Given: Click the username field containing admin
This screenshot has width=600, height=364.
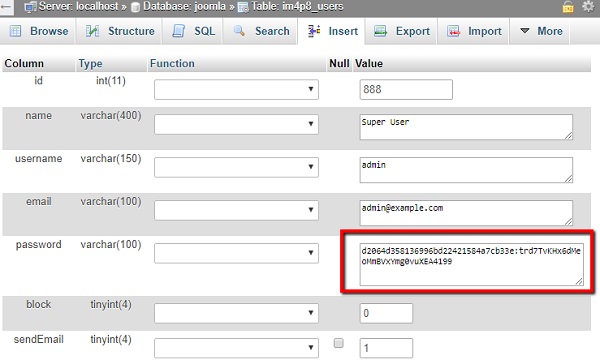Looking at the screenshot, I should pos(466,170).
